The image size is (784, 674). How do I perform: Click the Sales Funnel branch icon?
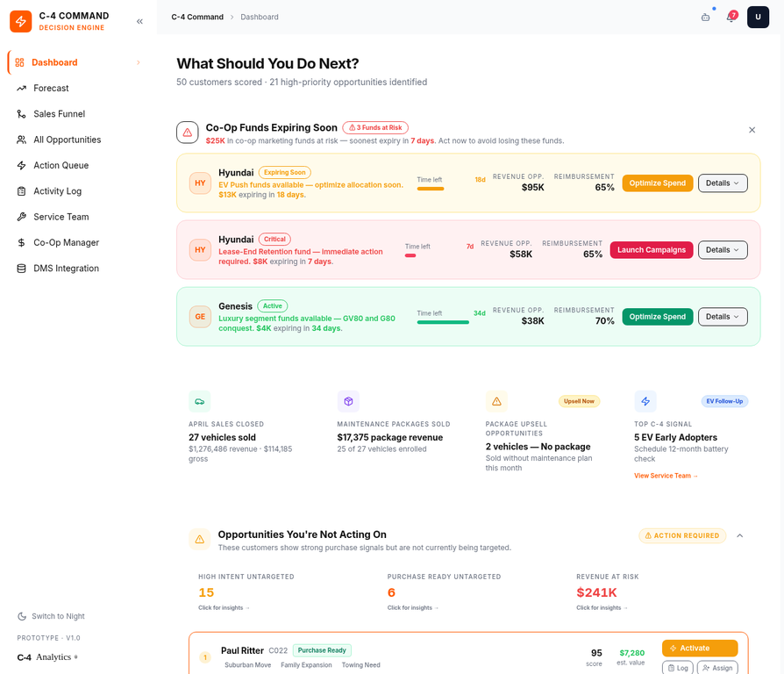(22, 114)
